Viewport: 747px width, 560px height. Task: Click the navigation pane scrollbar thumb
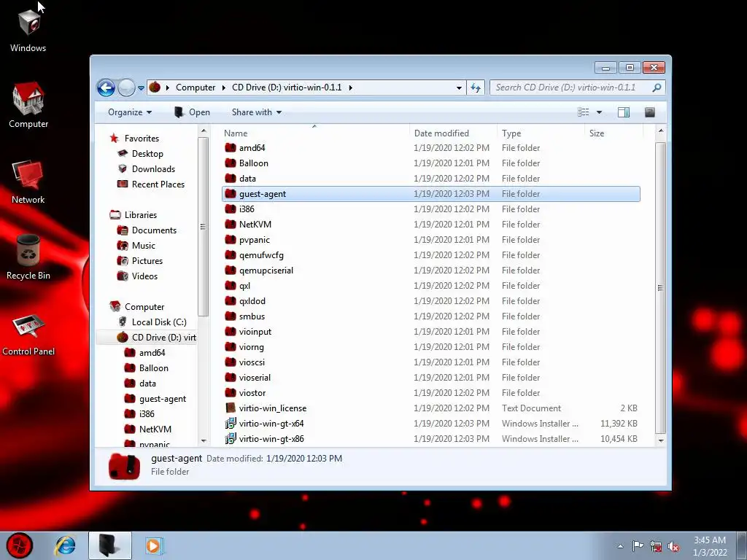203,227
